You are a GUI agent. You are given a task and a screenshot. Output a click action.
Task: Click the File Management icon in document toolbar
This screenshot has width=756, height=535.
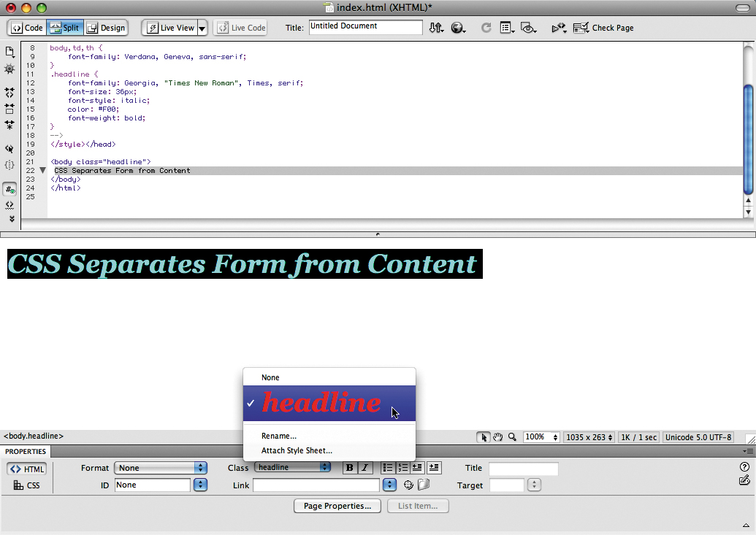(435, 28)
